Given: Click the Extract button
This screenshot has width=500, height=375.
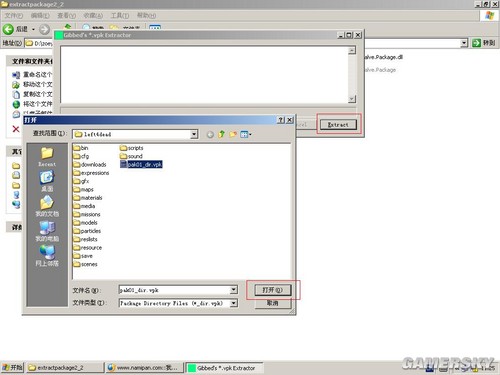Looking at the screenshot, I should (x=338, y=125).
